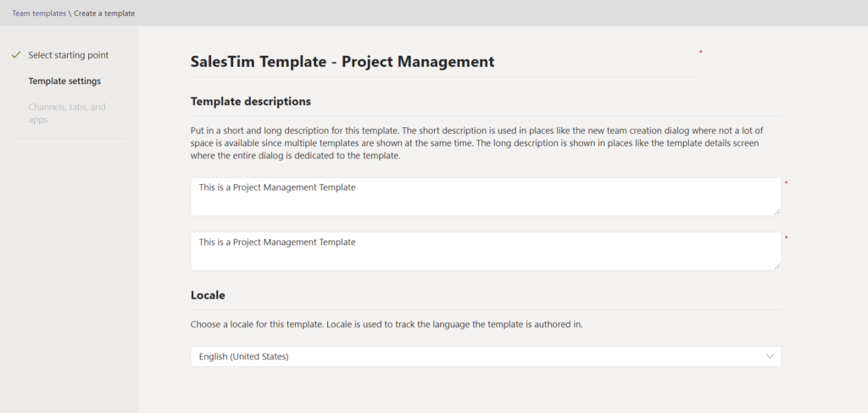
Task: Click the resize grip of the long description box
Action: coord(777,266)
